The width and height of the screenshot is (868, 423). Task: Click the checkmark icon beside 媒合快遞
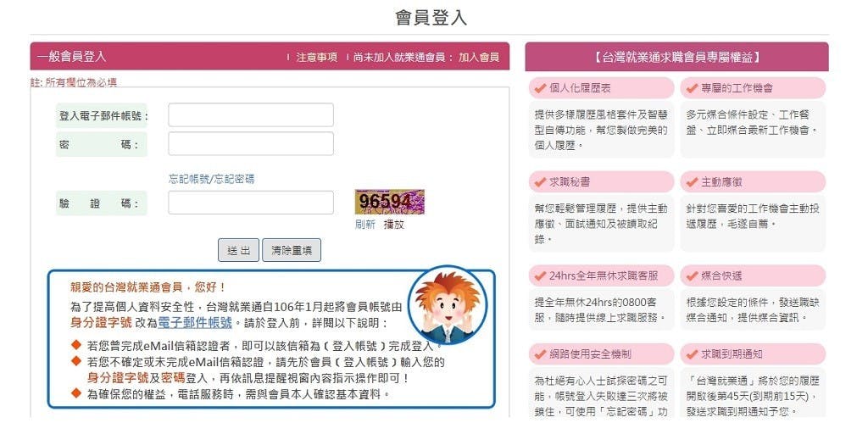coord(692,276)
